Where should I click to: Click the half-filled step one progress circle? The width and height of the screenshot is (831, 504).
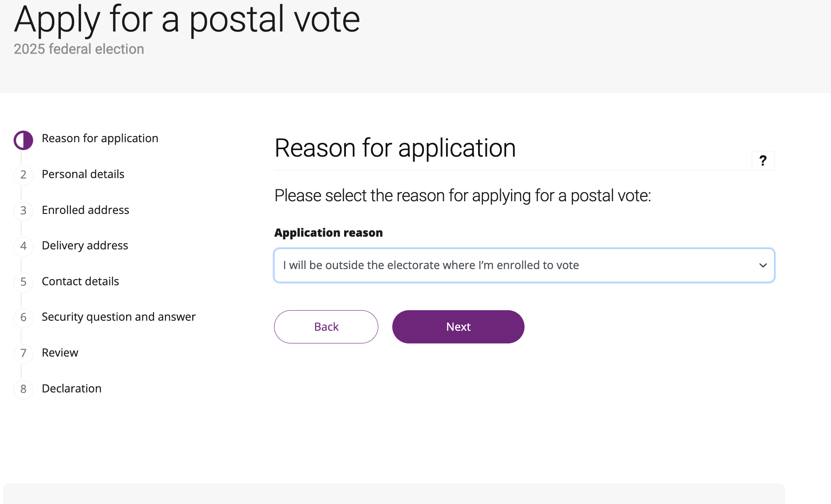24,140
